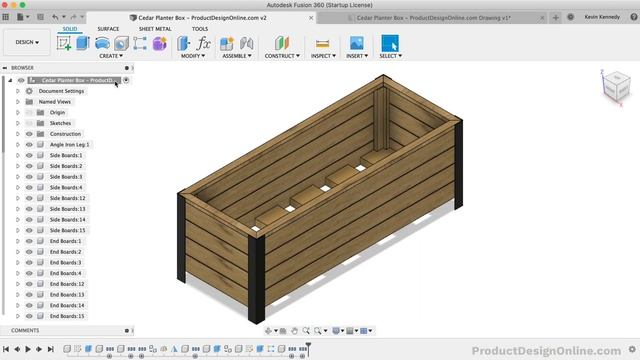Open Display Settings in navigation bar
Screen dimensions: 640x360
pyautogui.click(x=336, y=331)
